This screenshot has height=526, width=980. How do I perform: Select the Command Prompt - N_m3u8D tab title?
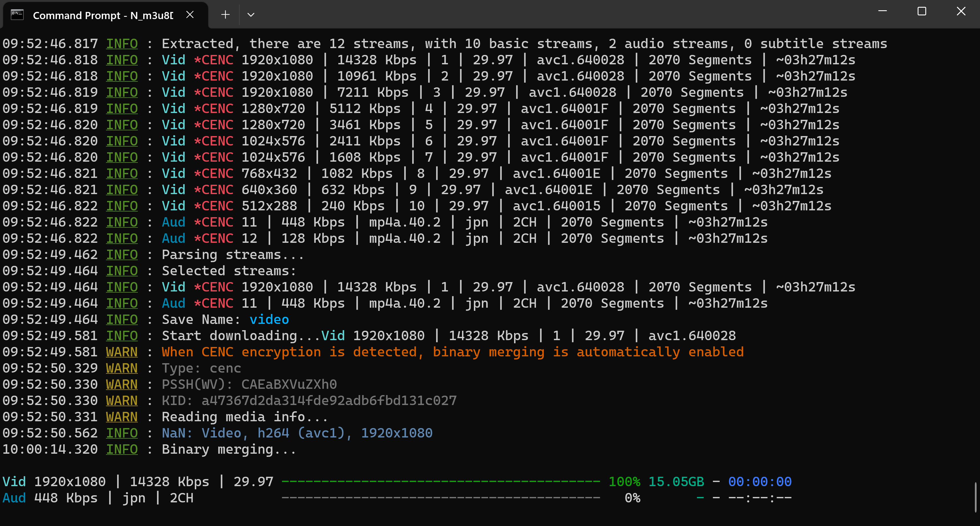click(103, 15)
